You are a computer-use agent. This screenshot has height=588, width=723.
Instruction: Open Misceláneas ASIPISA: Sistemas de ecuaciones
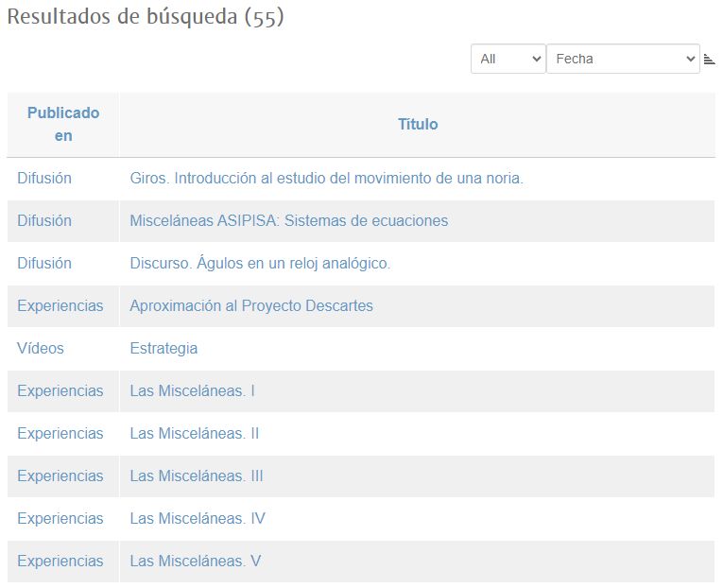[x=288, y=221]
